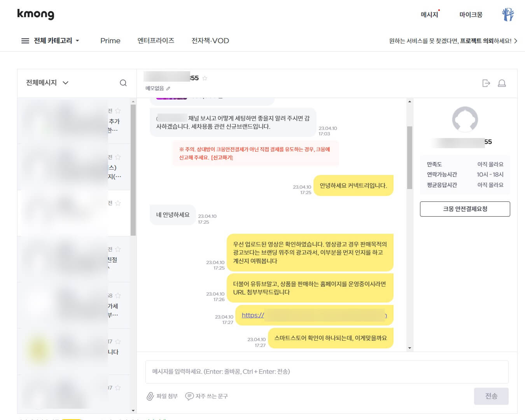Click the 크몽 안전결제요청 button
The height and width of the screenshot is (420, 525).
[465, 209]
